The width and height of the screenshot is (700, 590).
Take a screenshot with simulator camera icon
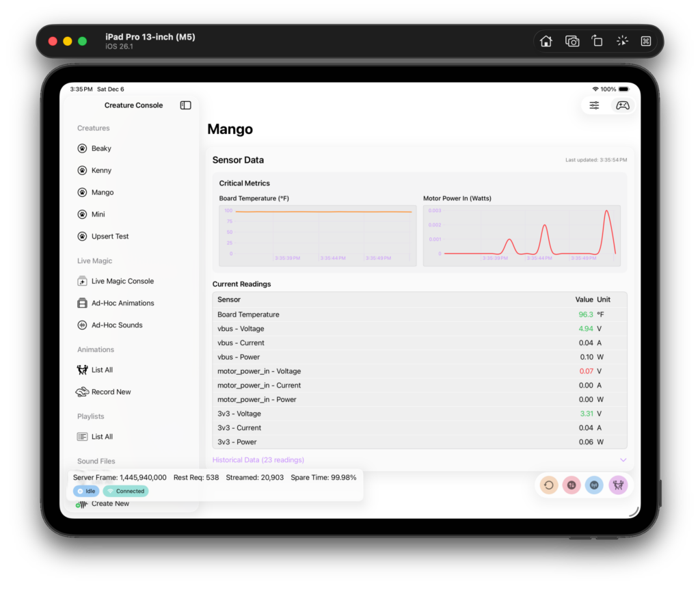pos(572,41)
